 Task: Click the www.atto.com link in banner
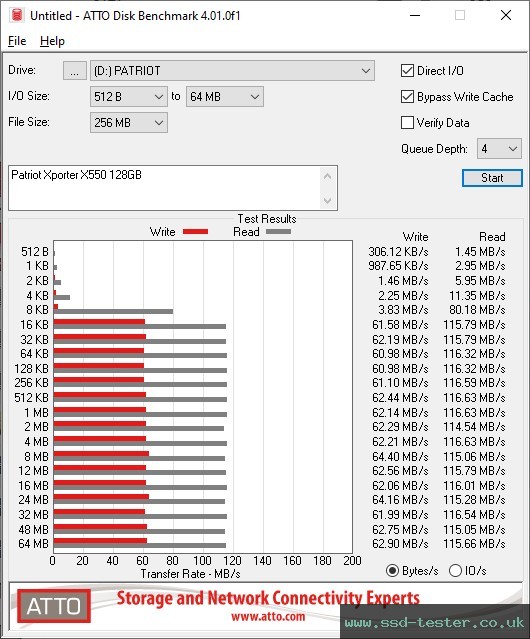pos(268,616)
